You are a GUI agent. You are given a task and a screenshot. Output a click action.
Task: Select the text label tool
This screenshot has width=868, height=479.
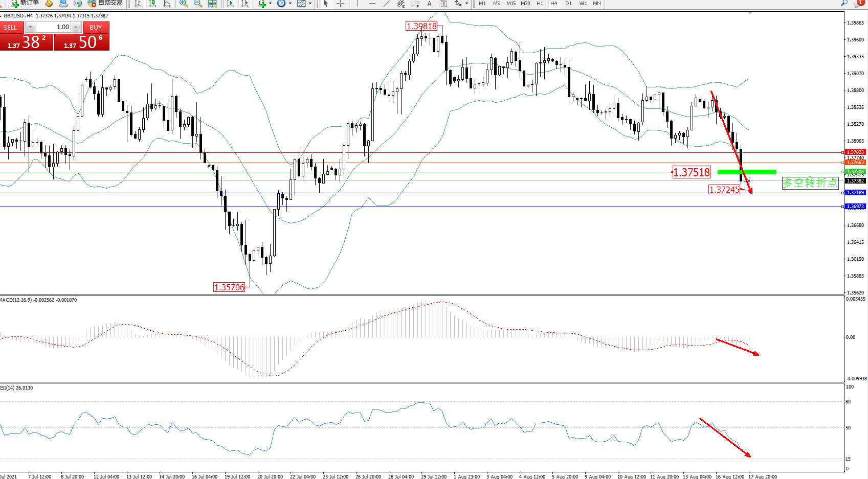pyautogui.click(x=444, y=4)
